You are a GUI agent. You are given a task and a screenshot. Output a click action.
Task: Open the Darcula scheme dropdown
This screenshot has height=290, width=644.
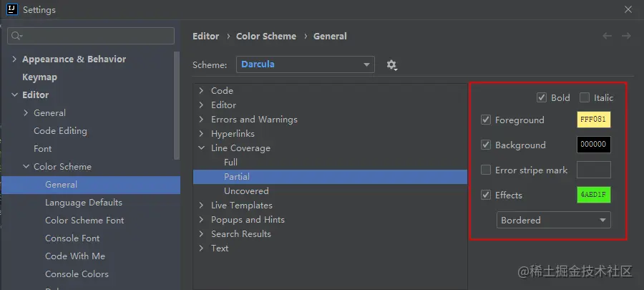[305, 64]
